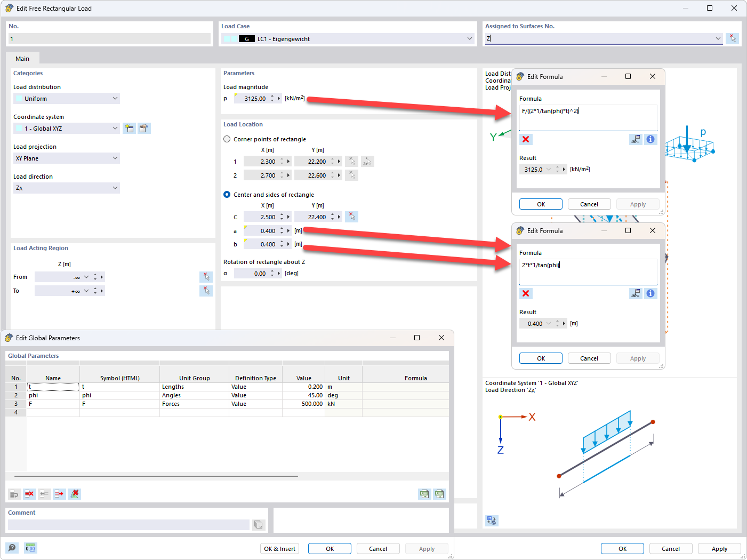The image size is (747, 560).
Task: Pick Z 'To' value graphically in Load Acting Region
Action: point(206,291)
